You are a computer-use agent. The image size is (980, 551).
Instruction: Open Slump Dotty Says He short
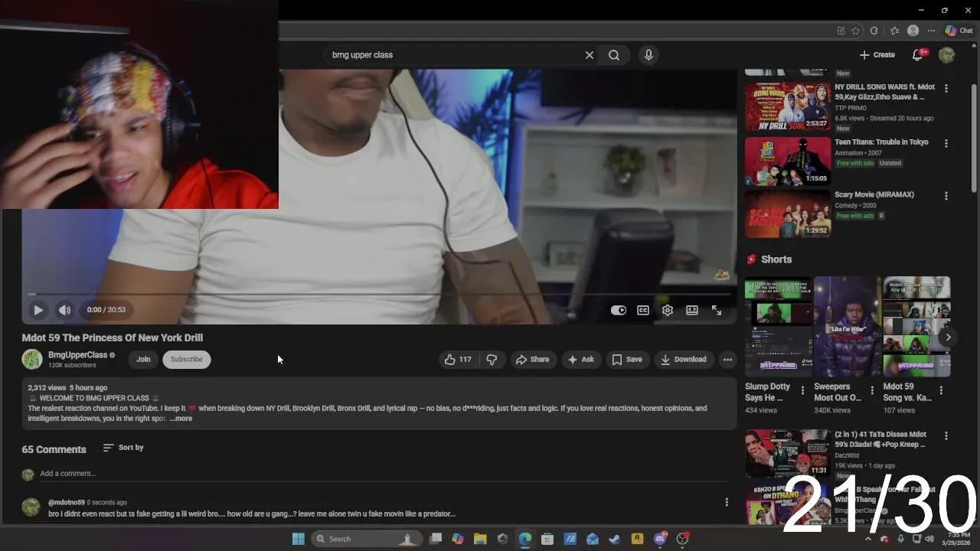779,328
